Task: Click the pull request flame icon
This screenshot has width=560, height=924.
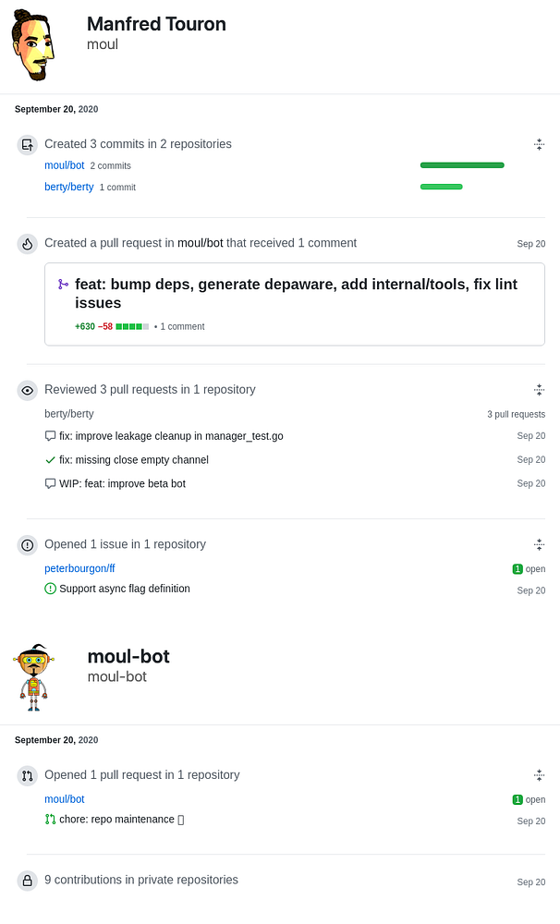Action: 28,244
